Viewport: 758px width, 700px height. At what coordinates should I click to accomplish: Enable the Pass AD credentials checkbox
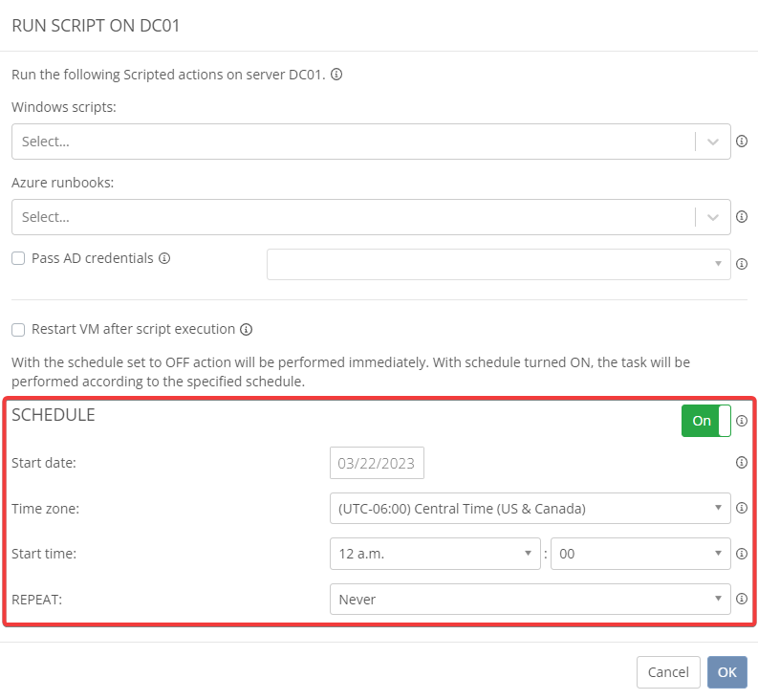pyautogui.click(x=18, y=258)
